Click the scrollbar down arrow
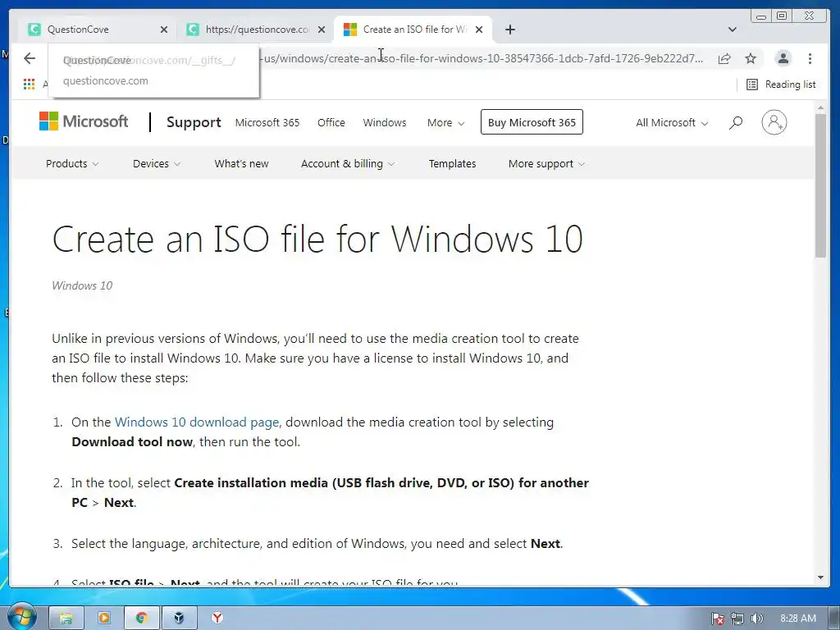 coord(820,577)
